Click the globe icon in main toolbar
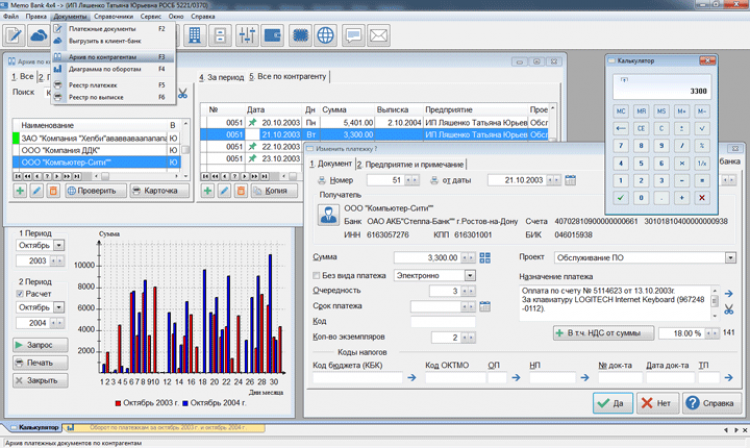This screenshot has height=448, width=750. coord(325,35)
